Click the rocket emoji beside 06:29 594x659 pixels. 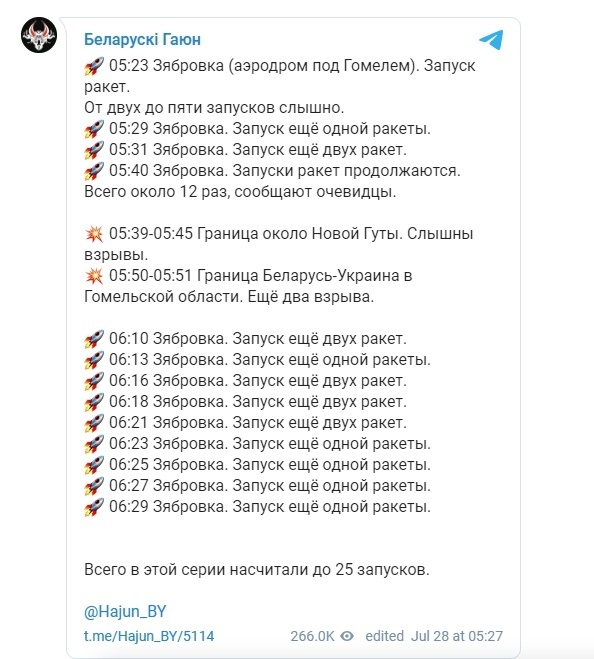pos(94,507)
